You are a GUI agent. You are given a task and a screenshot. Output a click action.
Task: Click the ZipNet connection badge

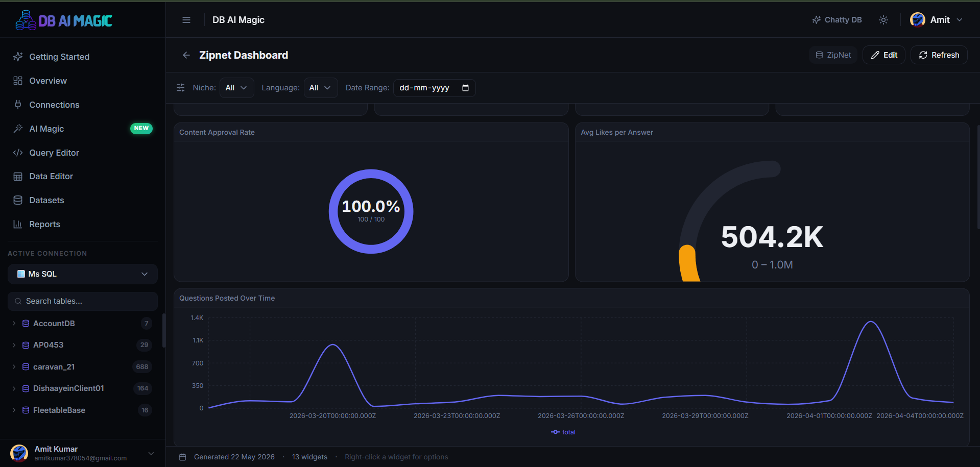click(x=833, y=55)
